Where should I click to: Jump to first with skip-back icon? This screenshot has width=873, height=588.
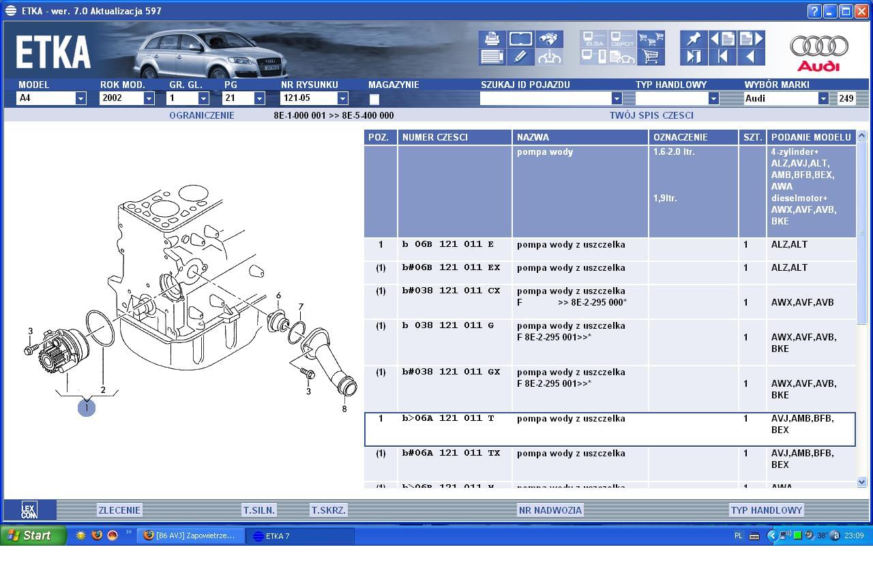coord(722,57)
